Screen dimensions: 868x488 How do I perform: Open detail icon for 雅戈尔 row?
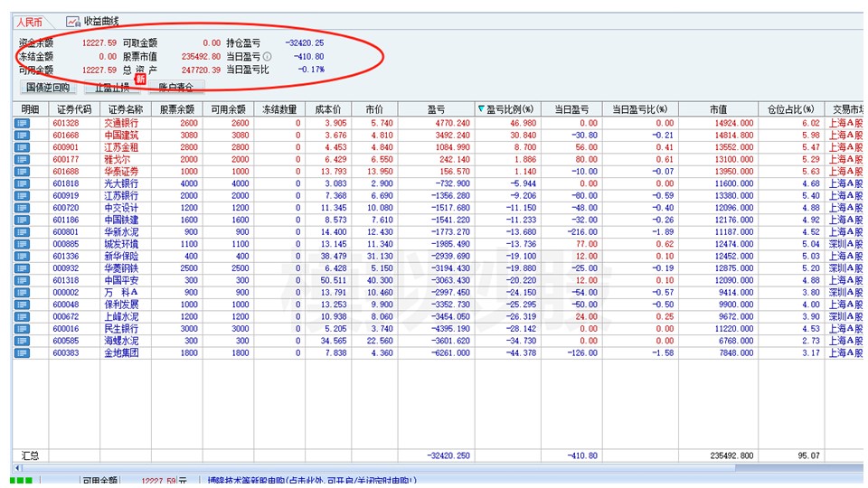pos(22,159)
